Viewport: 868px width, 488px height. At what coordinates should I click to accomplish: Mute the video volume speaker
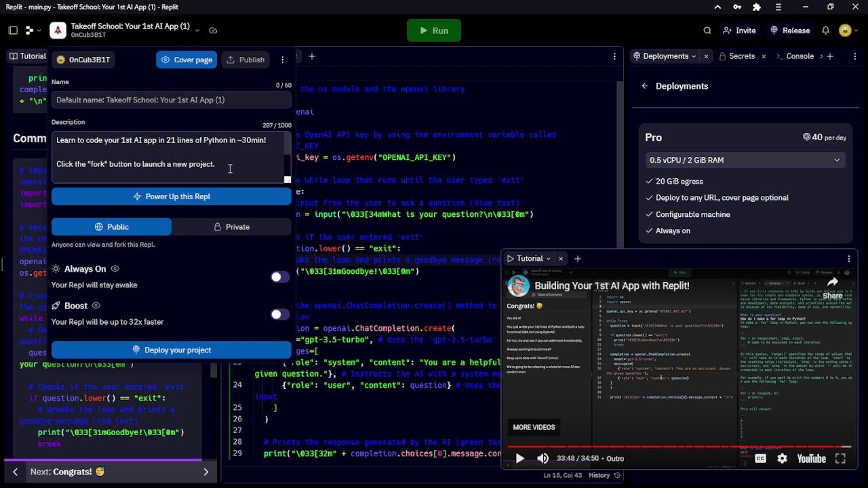(542, 459)
